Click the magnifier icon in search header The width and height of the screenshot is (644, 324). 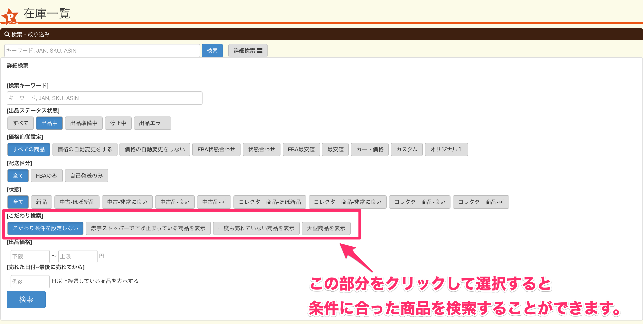[7, 34]
